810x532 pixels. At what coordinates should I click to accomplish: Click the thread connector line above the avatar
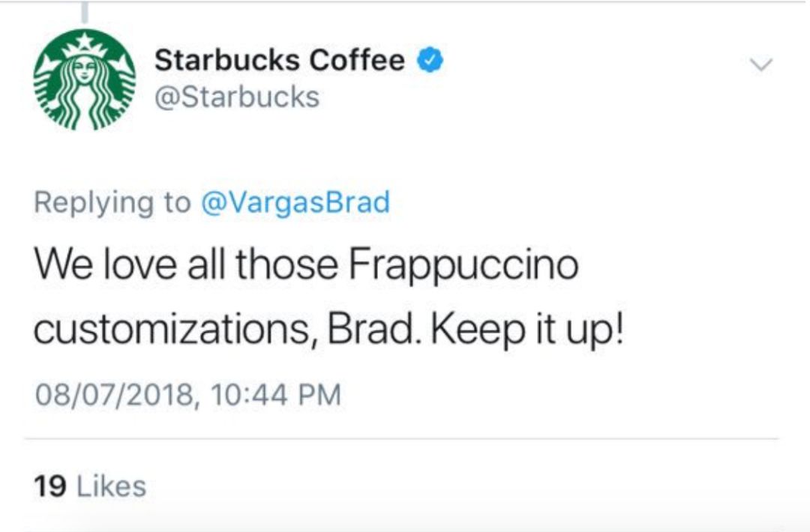click(x=85, y=12)
